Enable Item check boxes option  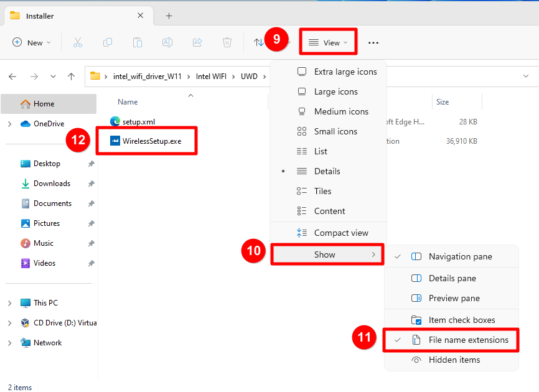461,320
